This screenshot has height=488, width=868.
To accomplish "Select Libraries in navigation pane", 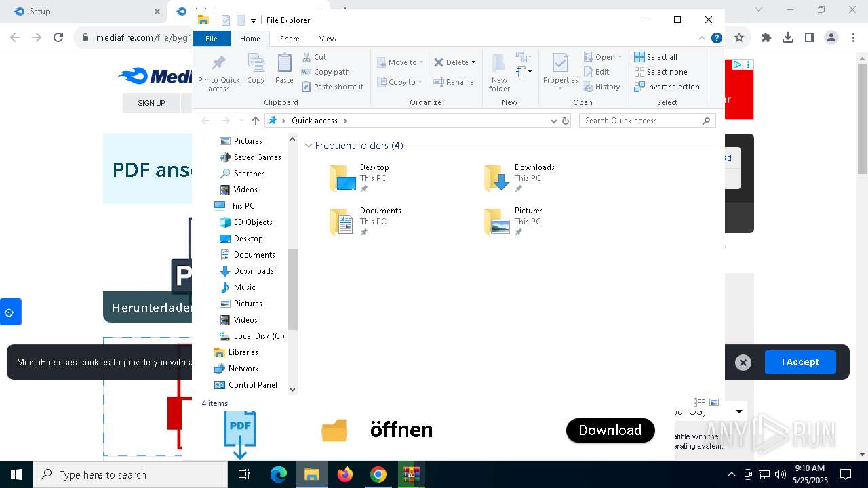I will pos(236,352).
